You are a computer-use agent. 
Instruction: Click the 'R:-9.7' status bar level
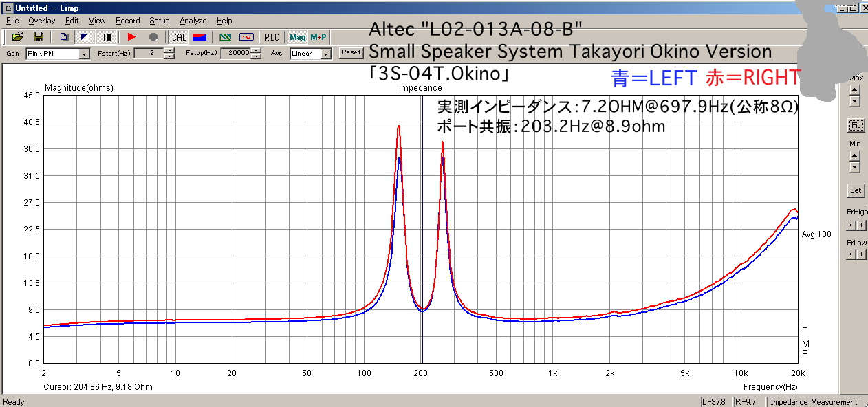pos(748,402)
